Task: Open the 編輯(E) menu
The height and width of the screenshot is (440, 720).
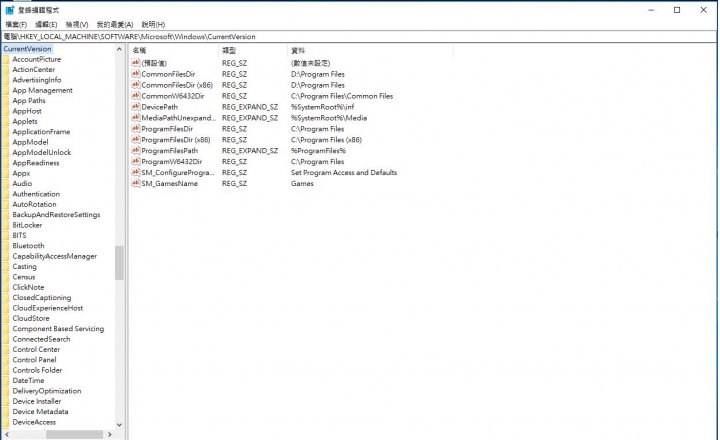Action: coord(46,24)
